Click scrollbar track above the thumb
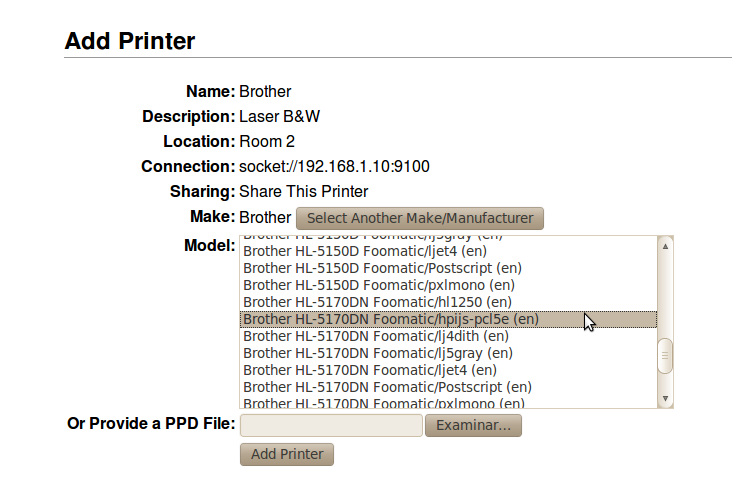This screenshot has height=499, width=732. coord(665,295)
